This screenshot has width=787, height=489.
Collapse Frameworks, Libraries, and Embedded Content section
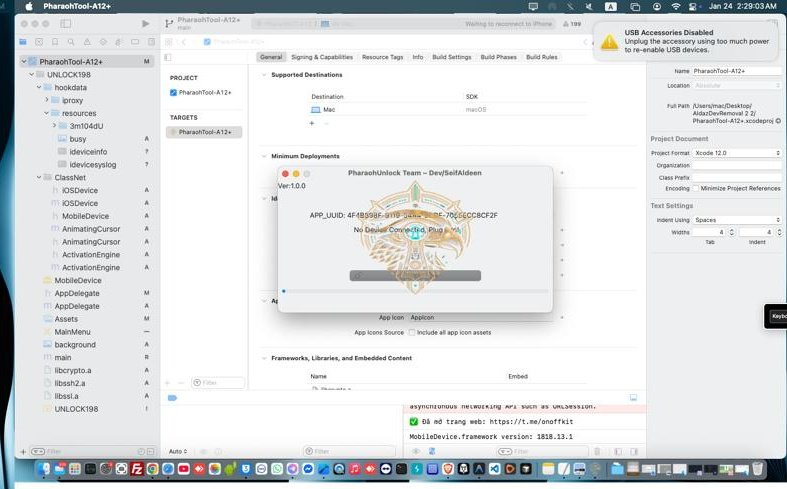(264, 358)
